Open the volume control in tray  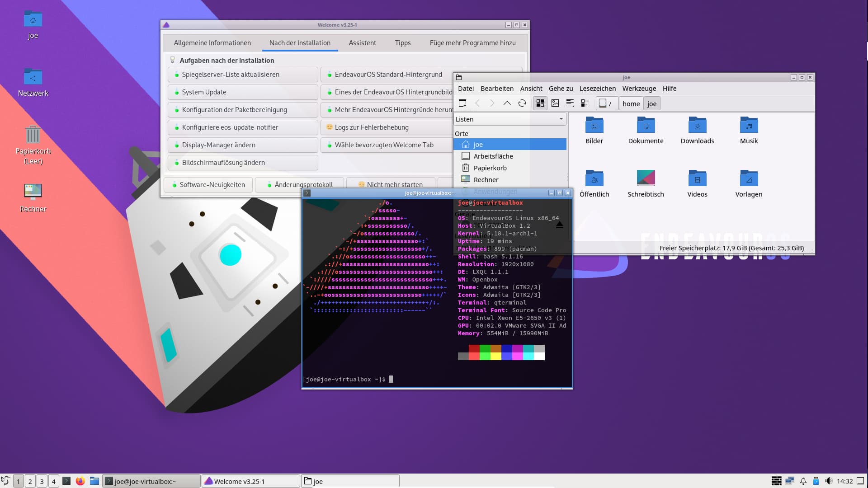(x=829, y=481)
